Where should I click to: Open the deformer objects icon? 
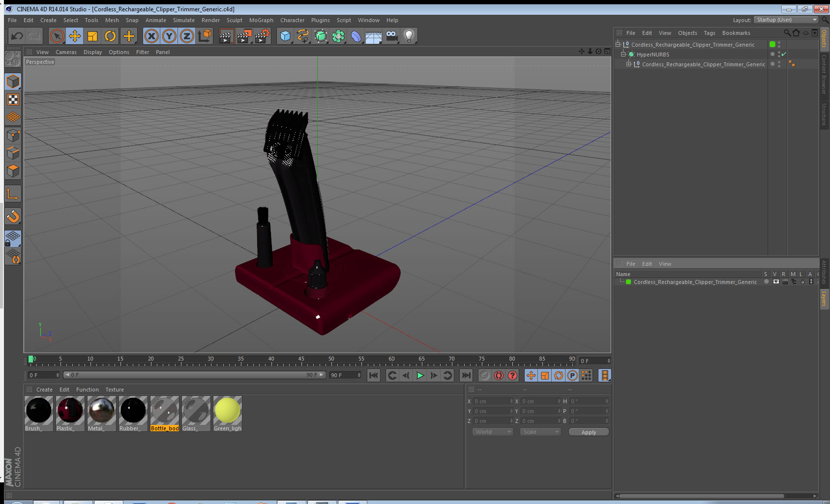(356, 36)
